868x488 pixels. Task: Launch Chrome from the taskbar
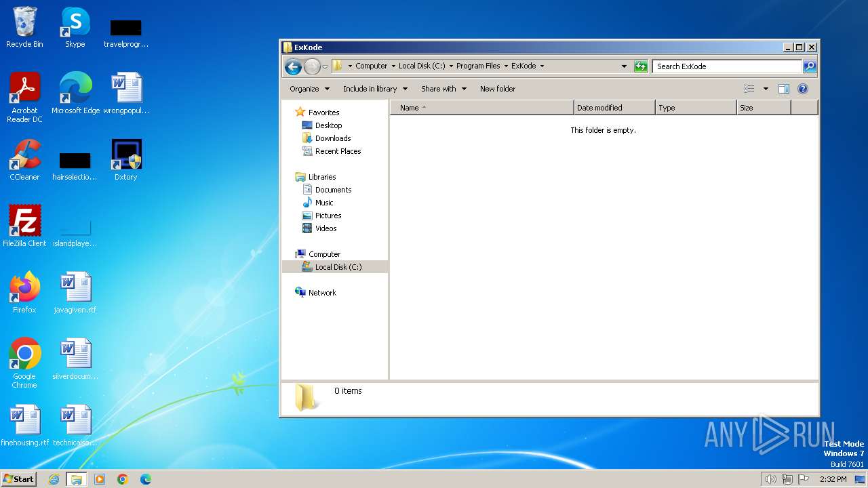(x=123, y=479)
